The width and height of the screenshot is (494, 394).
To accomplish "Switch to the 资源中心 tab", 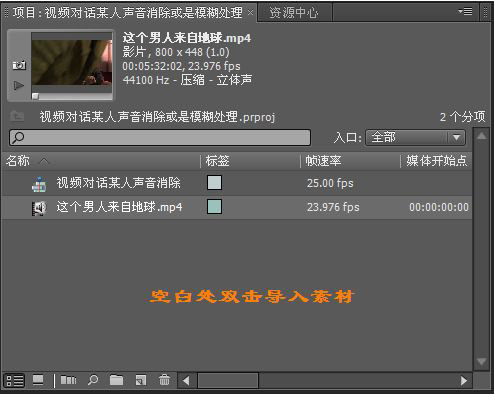I will pos(294,13).
